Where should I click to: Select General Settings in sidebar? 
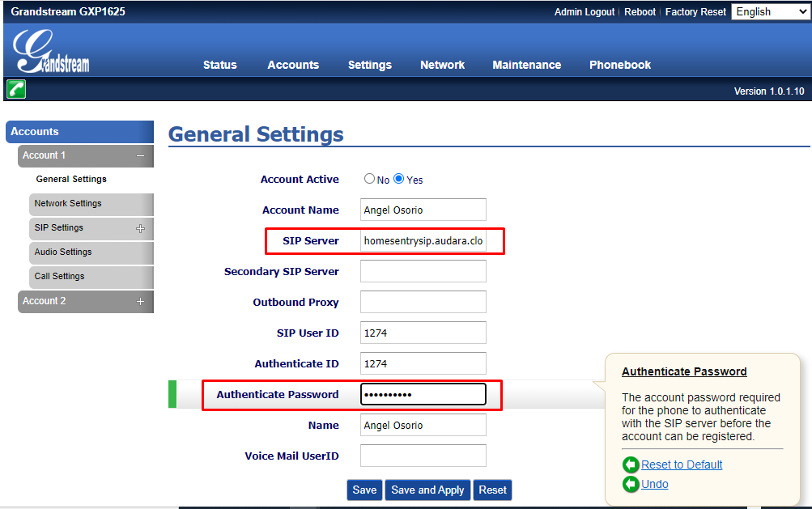click(x=71, y=179)
